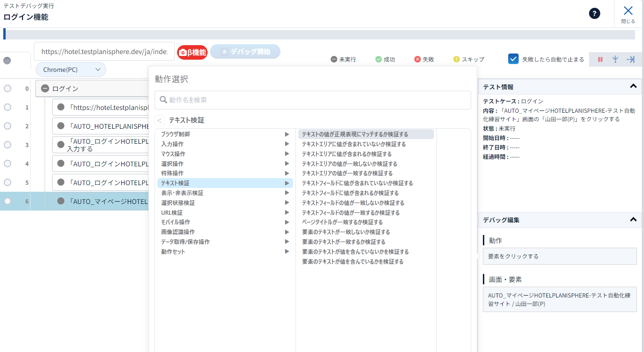
Task: Select radio button for row 1
Action: [x=8, y=107]
